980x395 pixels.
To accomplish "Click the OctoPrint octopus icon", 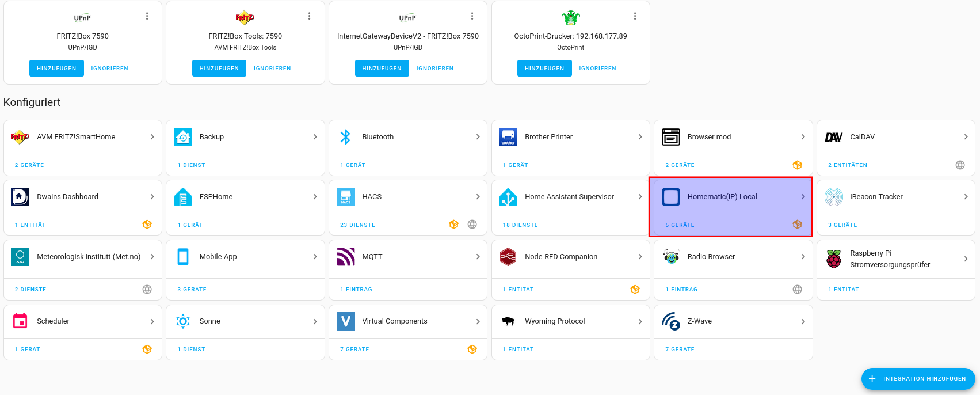I will tap(570, 18).
